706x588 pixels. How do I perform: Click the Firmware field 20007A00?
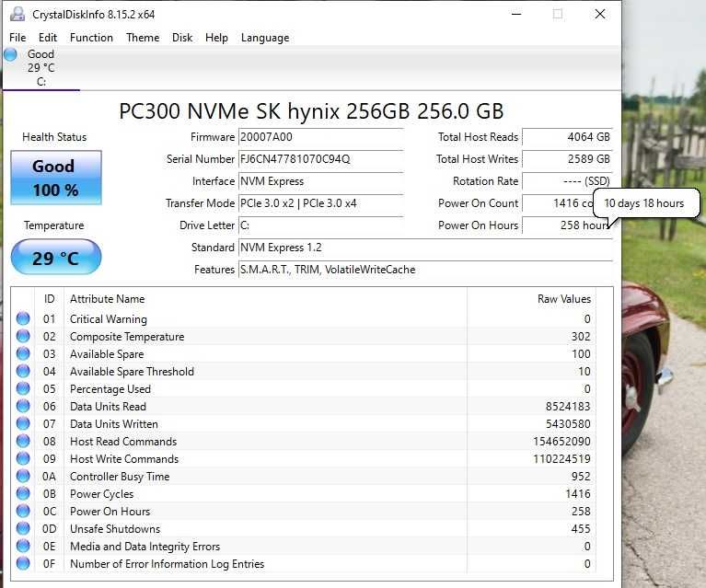click(x=320, y=137)
